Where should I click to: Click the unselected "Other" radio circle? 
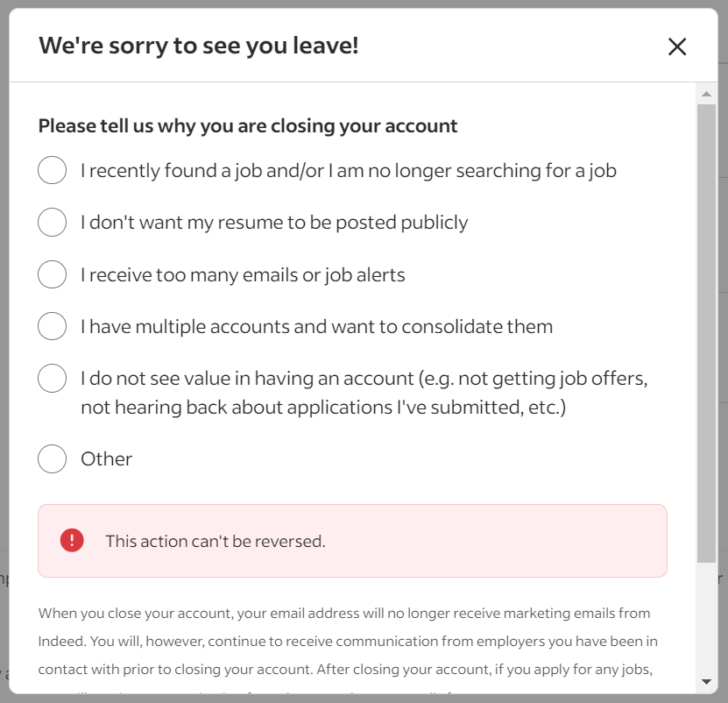52,458
